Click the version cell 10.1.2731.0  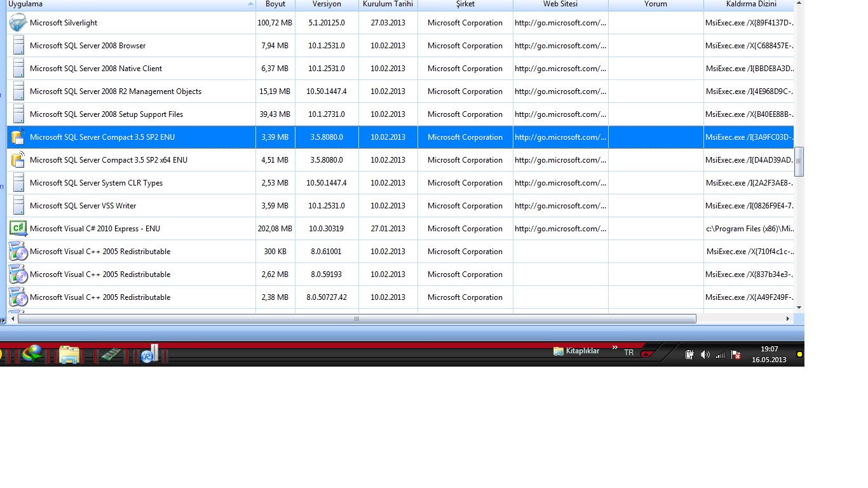tap(327, 114)
